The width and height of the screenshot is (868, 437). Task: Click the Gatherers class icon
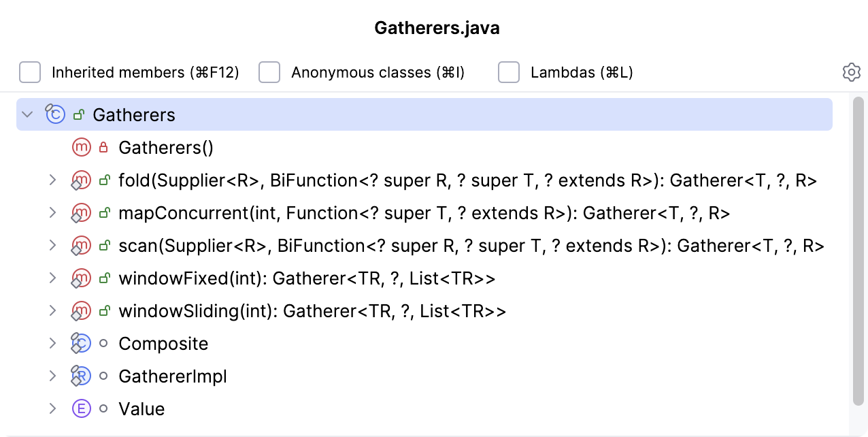point(55,114)
